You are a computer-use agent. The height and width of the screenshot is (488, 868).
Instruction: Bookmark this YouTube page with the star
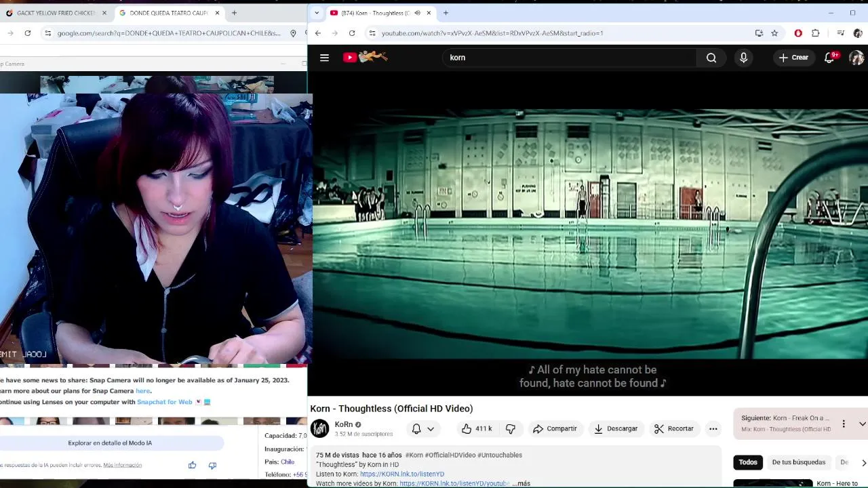point(774,33)
